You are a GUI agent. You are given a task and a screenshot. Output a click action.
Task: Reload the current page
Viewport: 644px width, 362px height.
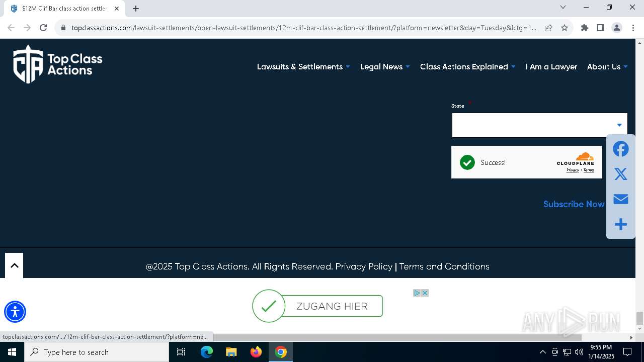point(43,28)
